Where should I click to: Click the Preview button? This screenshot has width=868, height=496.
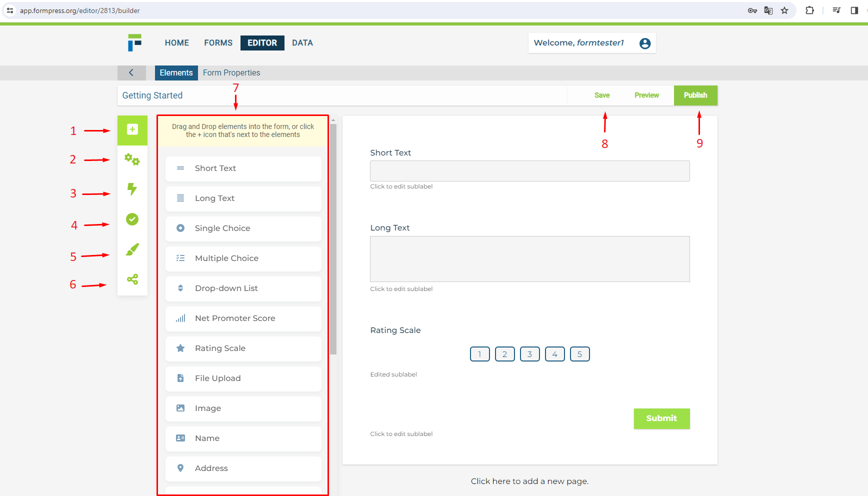click(x=646, y=95)
